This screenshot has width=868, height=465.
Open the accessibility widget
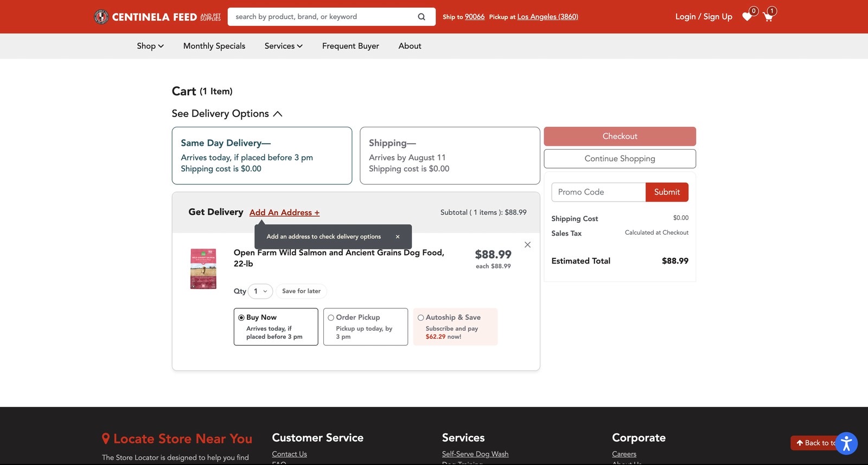coord(846,443)
